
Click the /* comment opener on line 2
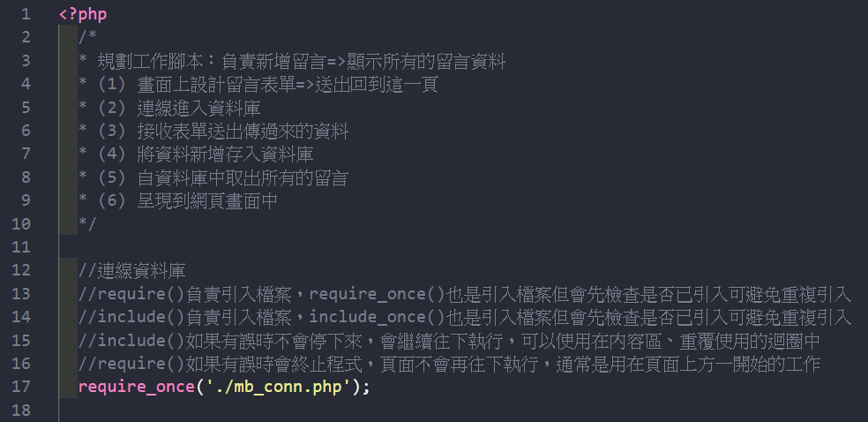coord(86,37)
